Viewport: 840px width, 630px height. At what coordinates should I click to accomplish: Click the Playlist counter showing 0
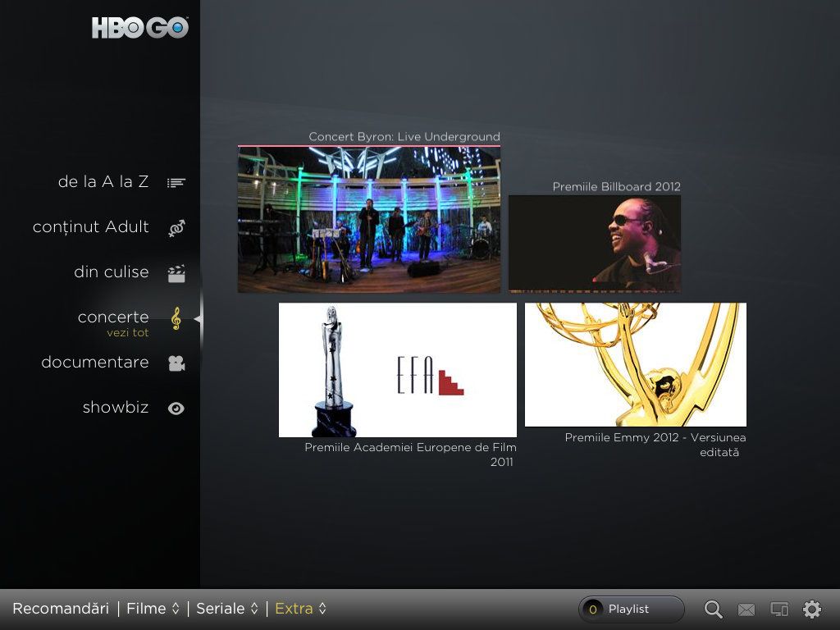(x=592, y=609)
